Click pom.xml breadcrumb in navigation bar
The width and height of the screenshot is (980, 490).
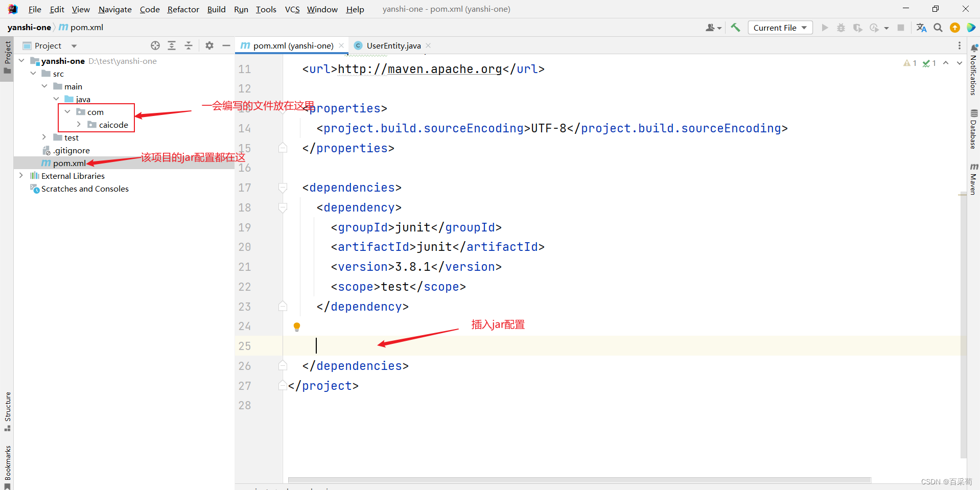pyautogui.click(x=81, y=28)
